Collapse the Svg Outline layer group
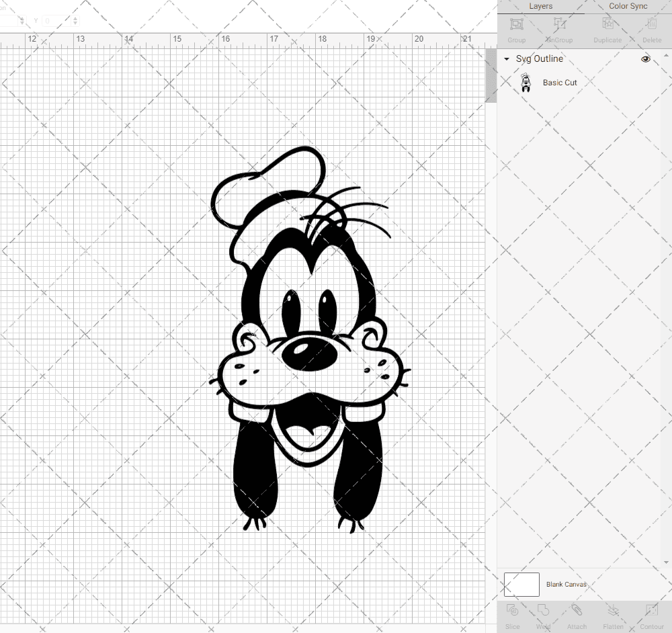 coord(507,59)
